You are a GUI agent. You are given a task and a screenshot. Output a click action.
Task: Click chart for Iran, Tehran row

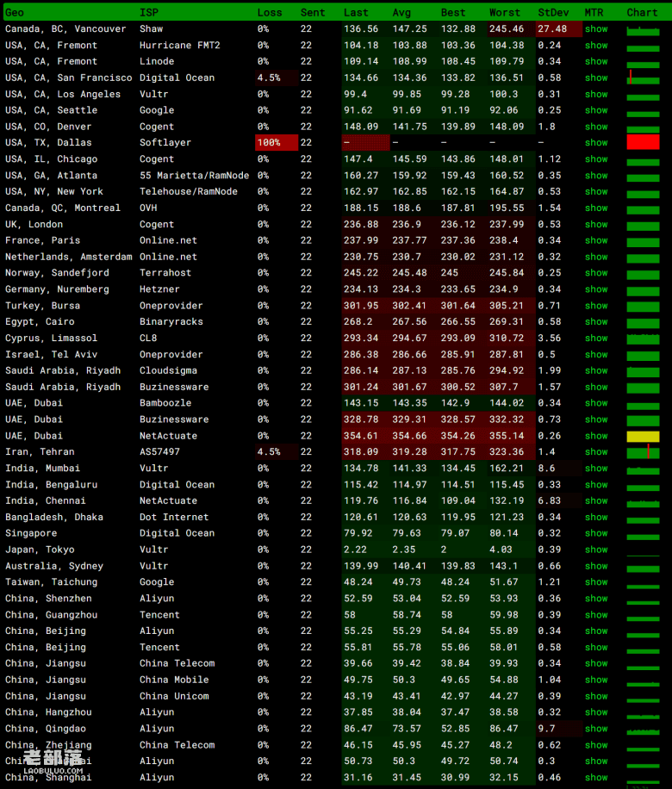[x=643, y=452]
